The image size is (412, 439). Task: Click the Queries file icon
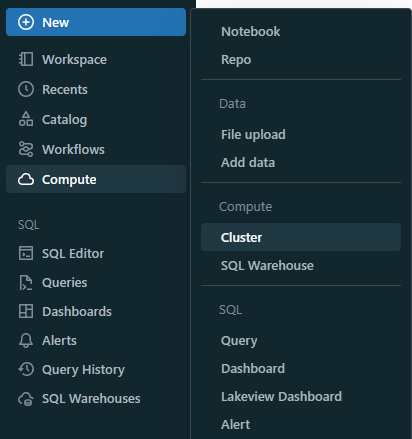26,283
